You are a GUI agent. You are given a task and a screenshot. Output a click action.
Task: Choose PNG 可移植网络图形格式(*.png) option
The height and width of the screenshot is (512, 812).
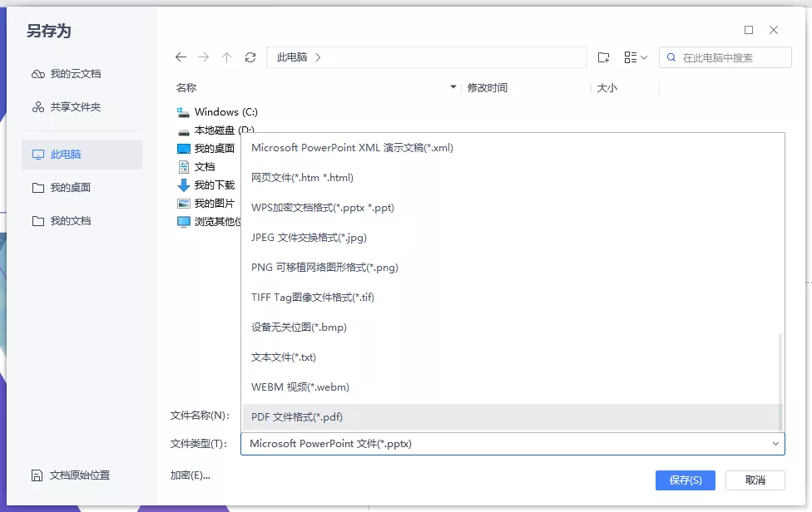(512, 268)
